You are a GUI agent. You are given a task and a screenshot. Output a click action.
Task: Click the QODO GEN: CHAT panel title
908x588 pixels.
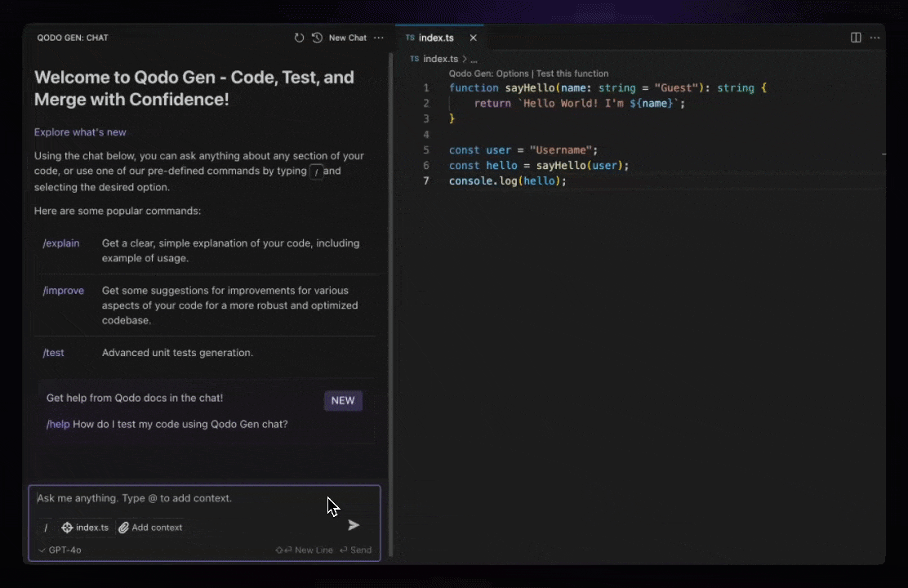click(73, 38)
